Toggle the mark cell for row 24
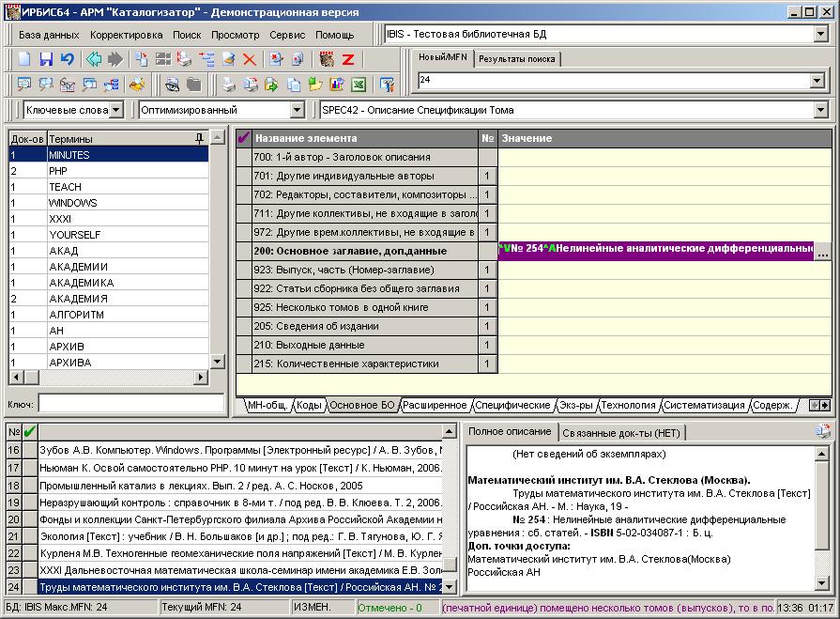840x619 pixels. (x=30, y=587)
